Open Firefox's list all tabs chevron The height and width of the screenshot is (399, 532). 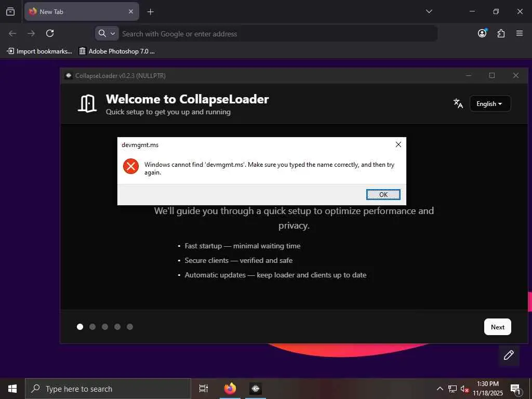pyautogui.click(x=429, y=11)
